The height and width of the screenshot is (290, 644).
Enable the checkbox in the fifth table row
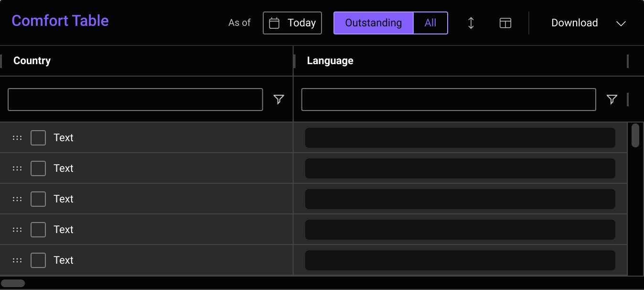pos(38,260)
